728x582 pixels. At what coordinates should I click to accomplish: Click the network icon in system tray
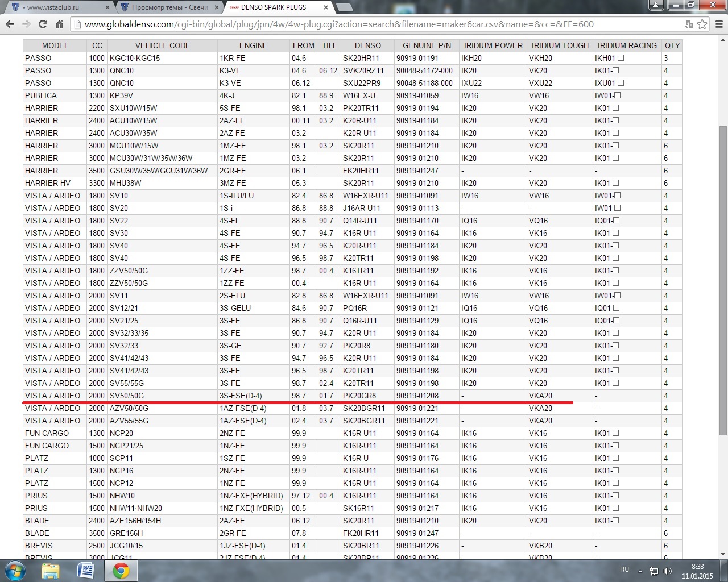point(654,571)
